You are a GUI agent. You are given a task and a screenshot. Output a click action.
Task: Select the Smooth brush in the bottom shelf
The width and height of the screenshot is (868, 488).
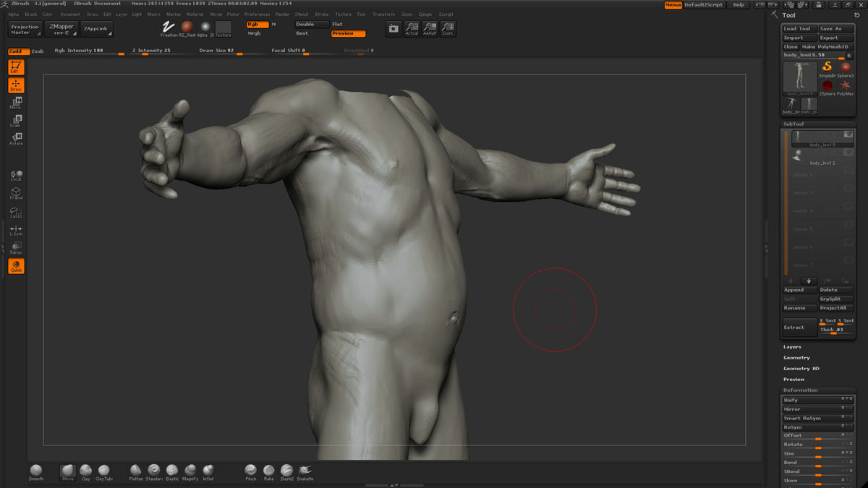[x=35, y=471]
